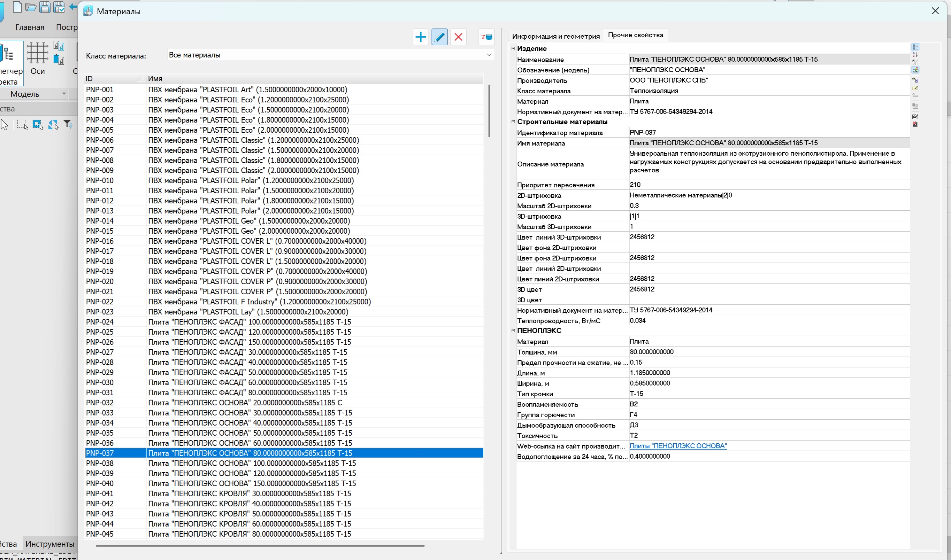Screen dimensions: 951x560
Task: Collapse the ПЕНОПЛЭКС property group
Action: tap(513, 330)
